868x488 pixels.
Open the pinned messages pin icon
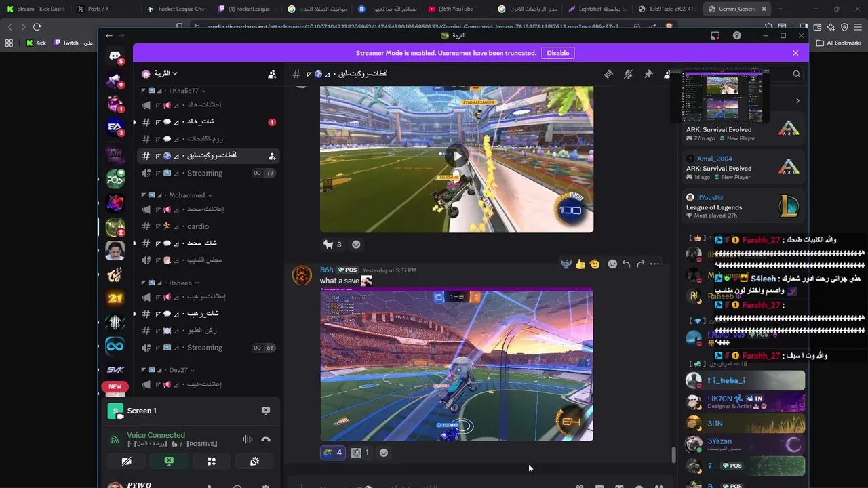pyautogui.click(x=648, y=74)
